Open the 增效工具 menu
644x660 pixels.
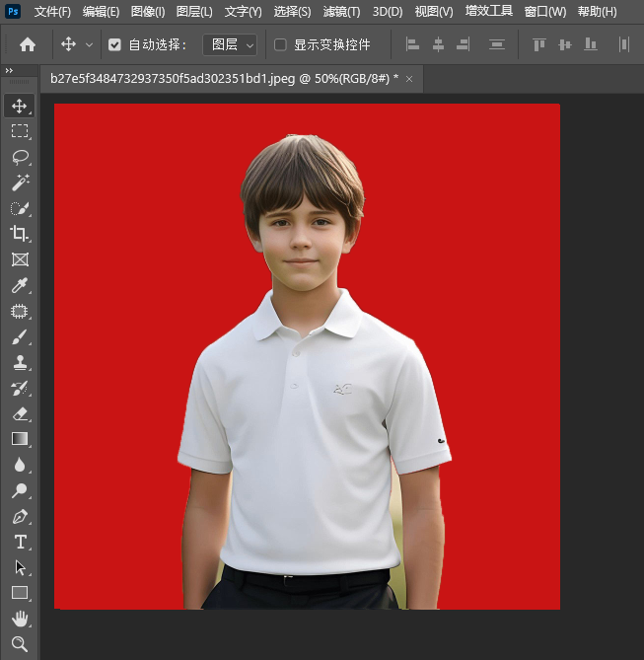pos(489,11)
